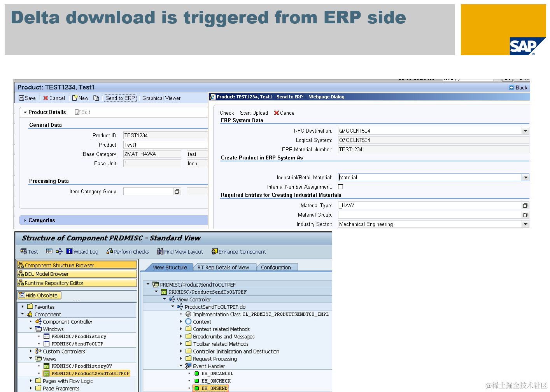Click the list icon after Test
This screenshot has height=392, width=550.
49,251
